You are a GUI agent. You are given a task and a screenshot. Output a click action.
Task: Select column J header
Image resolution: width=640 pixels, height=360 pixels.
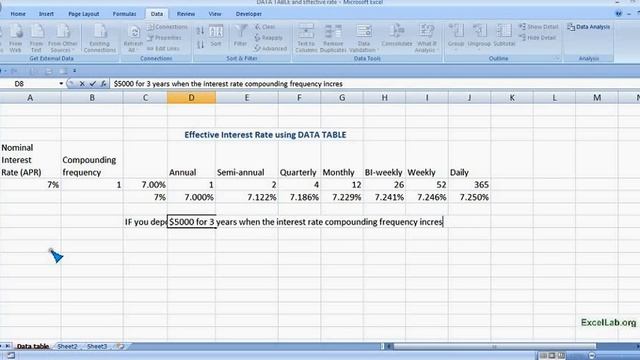469,98
